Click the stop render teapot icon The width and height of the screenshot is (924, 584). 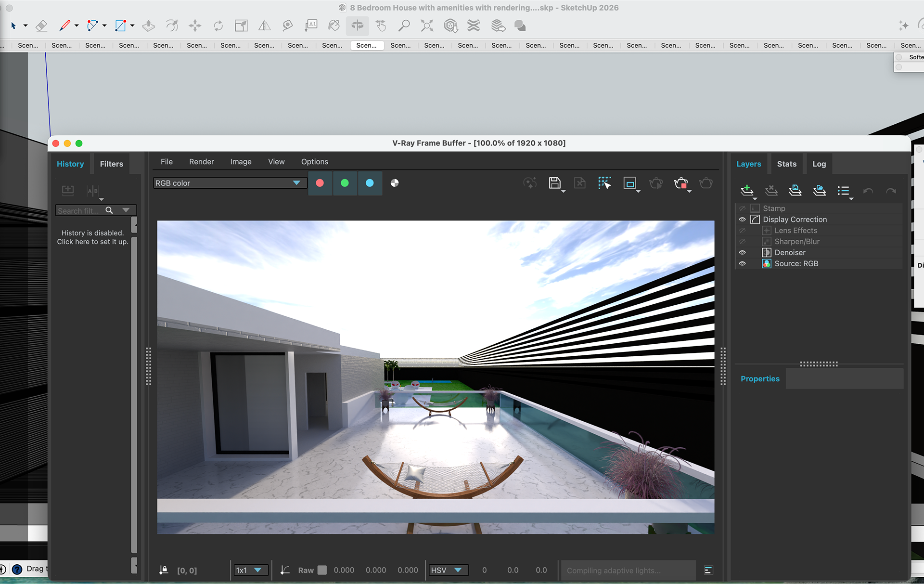click(x=681, y=183)
